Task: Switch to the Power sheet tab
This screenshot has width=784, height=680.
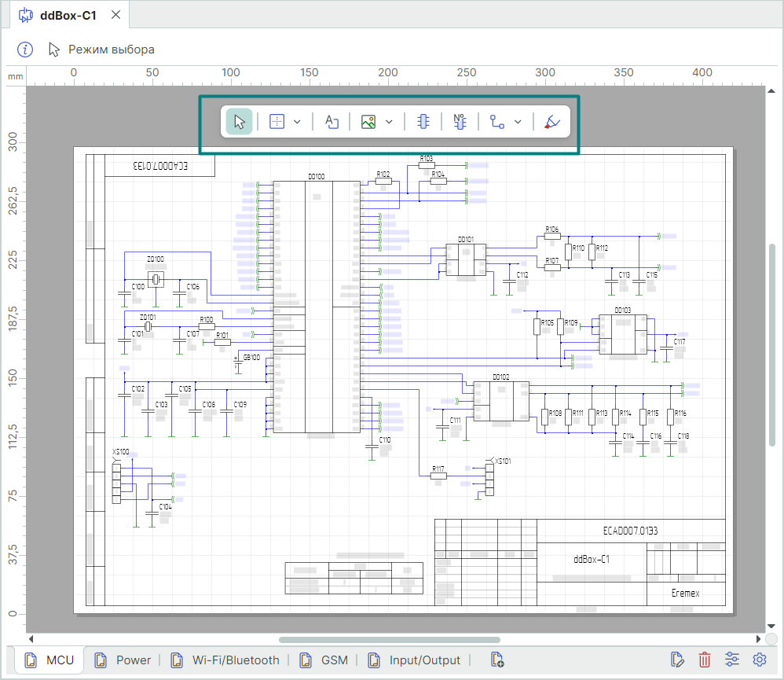Action: point(124,660)
